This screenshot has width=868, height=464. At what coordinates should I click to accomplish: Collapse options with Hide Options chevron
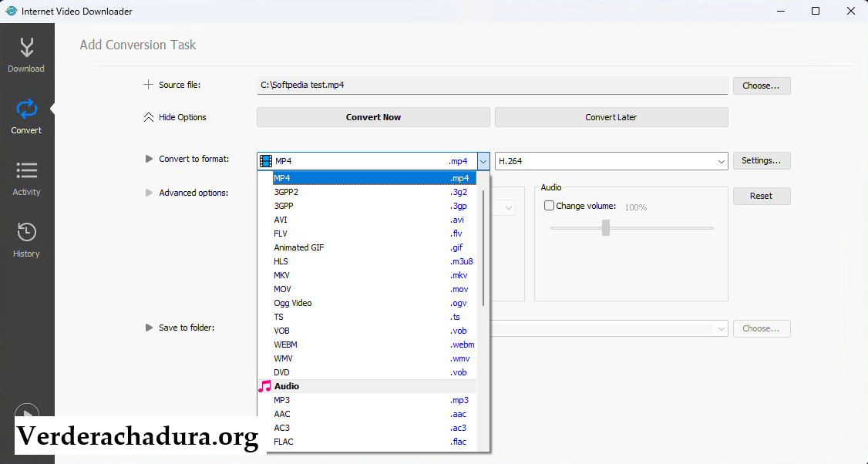(148, 117)
